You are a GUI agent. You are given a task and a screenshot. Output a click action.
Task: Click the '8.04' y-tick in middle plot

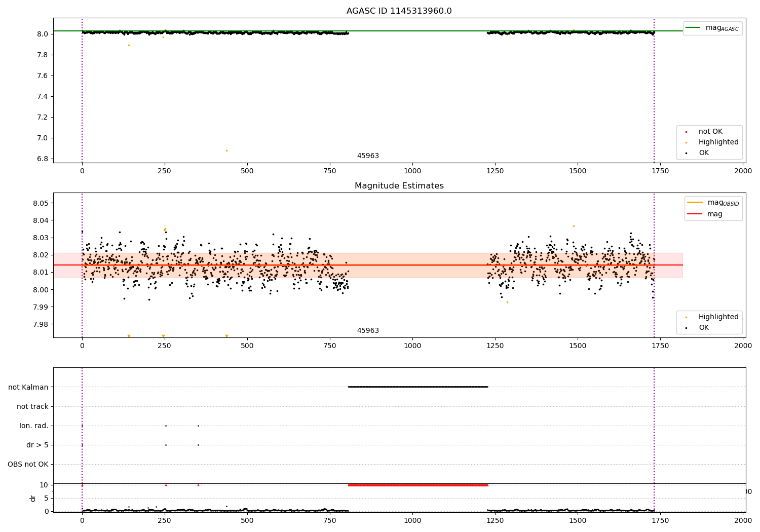[x=41, y=220]
